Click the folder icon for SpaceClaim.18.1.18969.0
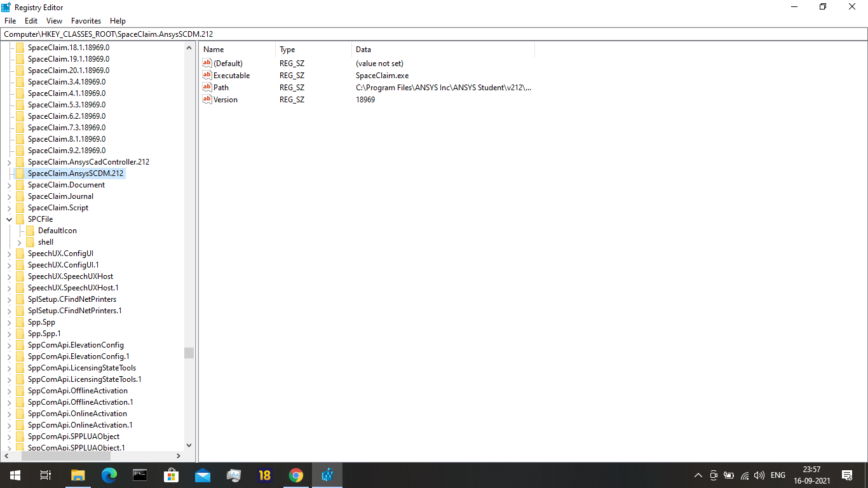Screen dimensions: 868x488 click(x=20, y=48)
